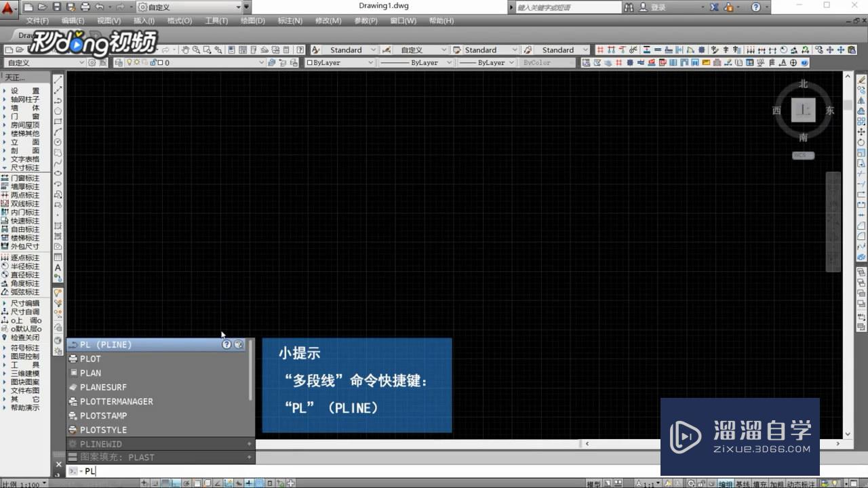Click the Undo arrow in quick access toolbar

99,7
